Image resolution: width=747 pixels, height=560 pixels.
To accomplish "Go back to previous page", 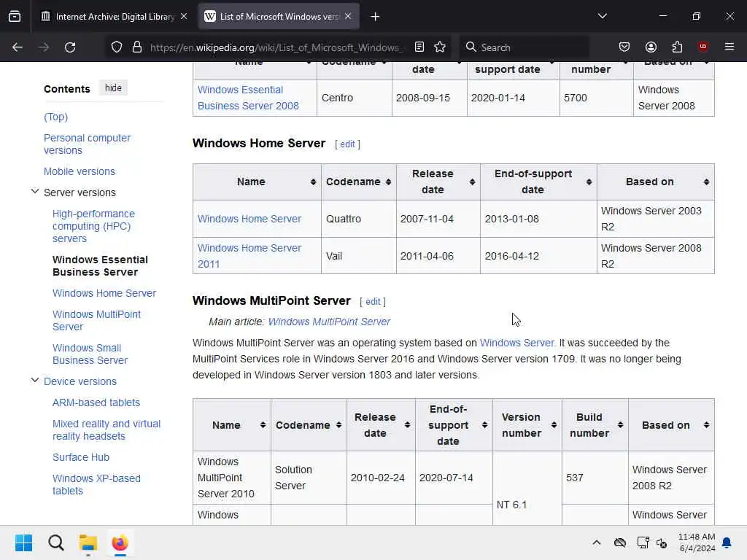I will click(18, 47).
